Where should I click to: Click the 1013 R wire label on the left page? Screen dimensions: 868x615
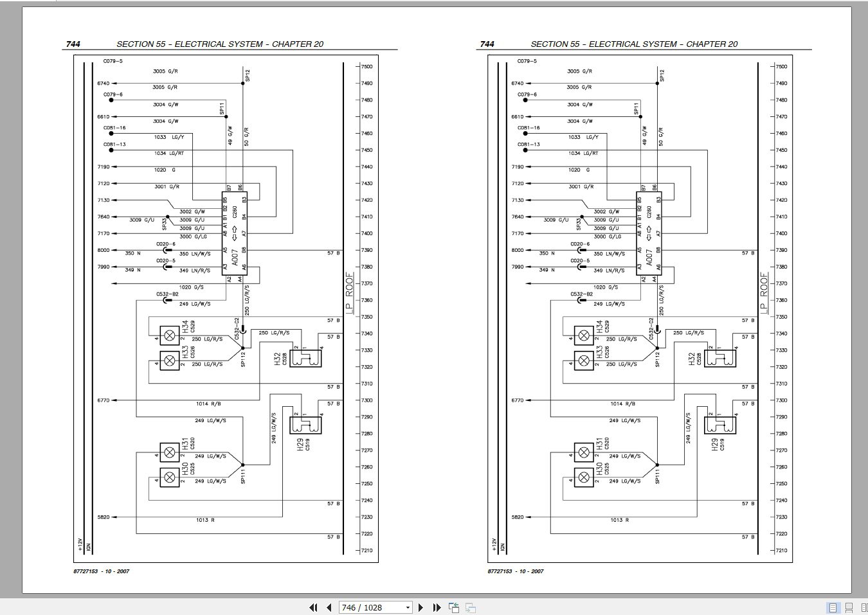click(206, 520)
